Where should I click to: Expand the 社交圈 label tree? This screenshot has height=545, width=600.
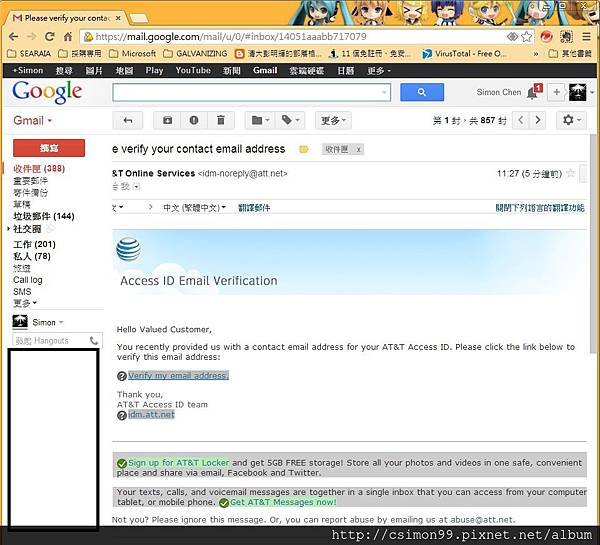pyautogui.click(x=8, y=229)
